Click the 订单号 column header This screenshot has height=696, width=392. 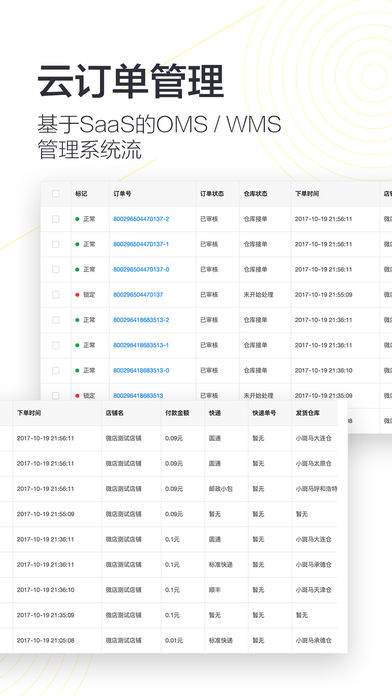click(x=122, y=194)
